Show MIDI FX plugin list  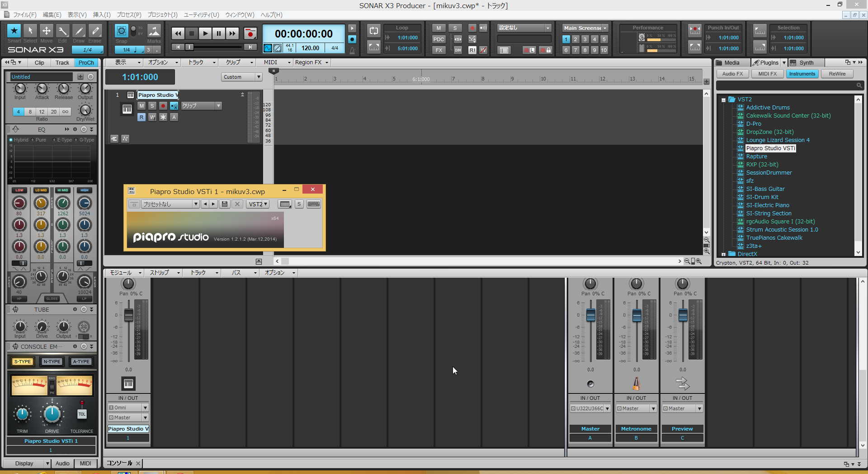point(768,74)
